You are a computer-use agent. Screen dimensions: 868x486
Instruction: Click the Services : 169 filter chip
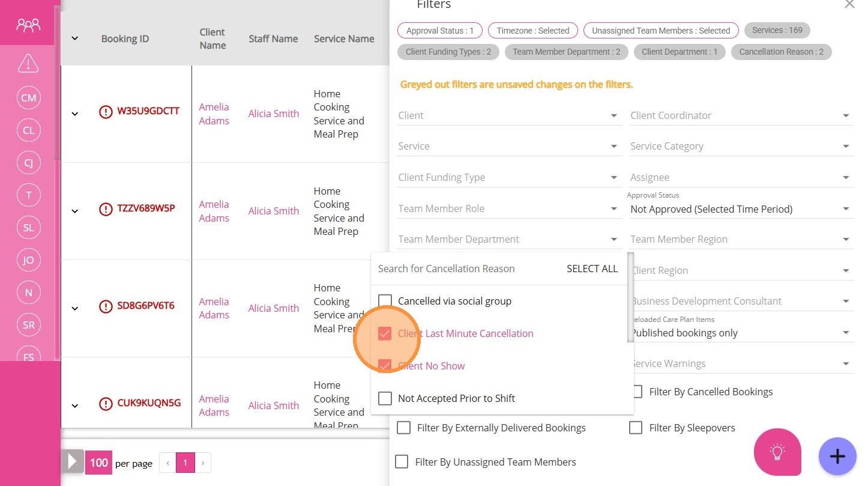point(777,30)
